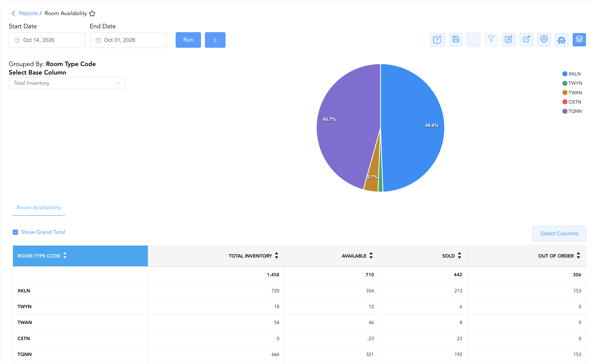Image resolution: width=592 pixels, height=364 pixels.
Task: Click the XKLN row label
Action: 24,291
